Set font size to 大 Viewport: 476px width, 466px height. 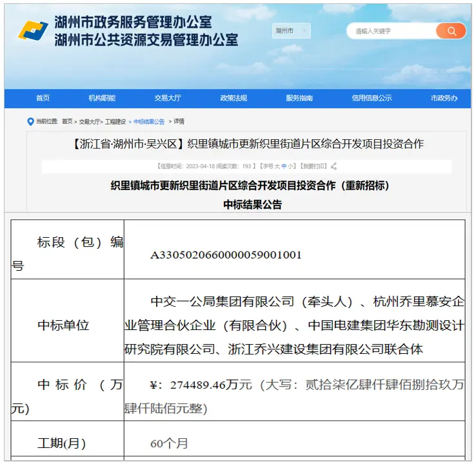pos(277,166)
